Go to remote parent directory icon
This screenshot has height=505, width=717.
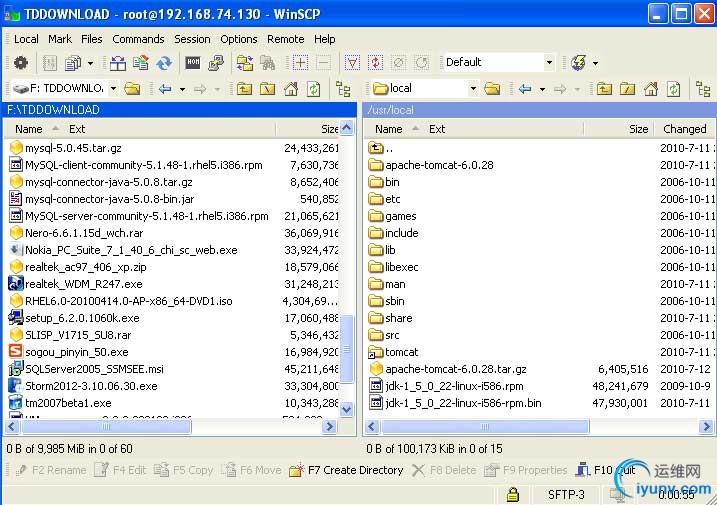tap(604, 89)
